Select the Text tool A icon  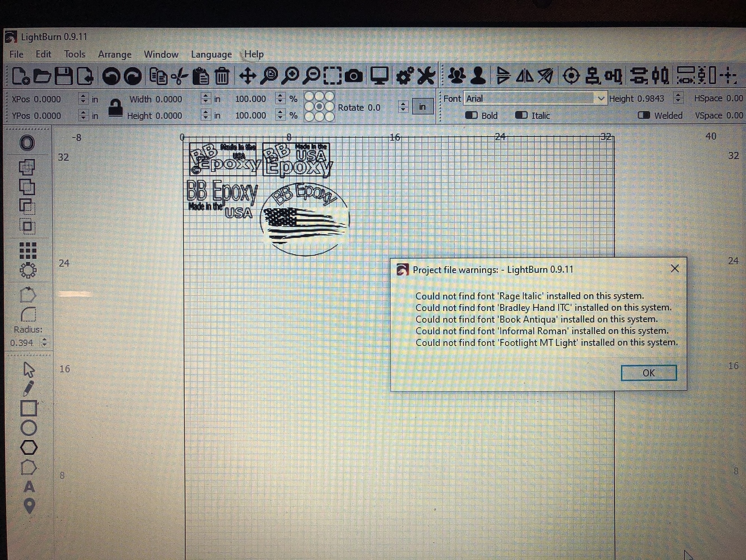pos(29,487)
